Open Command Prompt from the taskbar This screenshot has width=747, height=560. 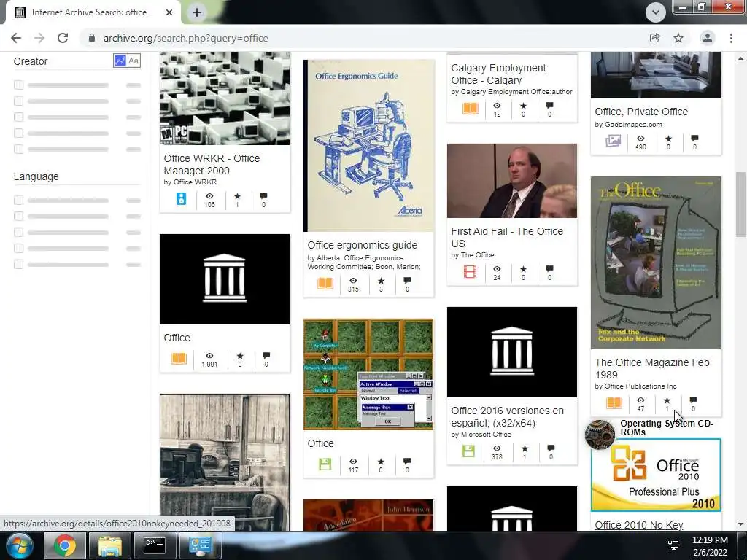click(155, 545)
